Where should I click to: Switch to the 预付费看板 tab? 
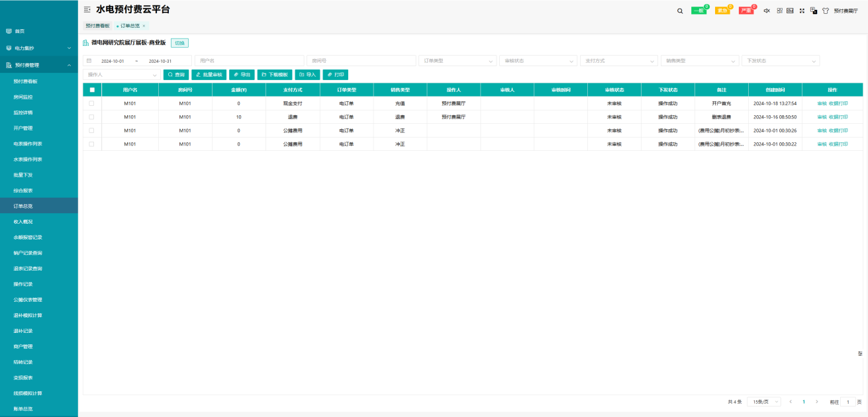click(x=97, y=26)
